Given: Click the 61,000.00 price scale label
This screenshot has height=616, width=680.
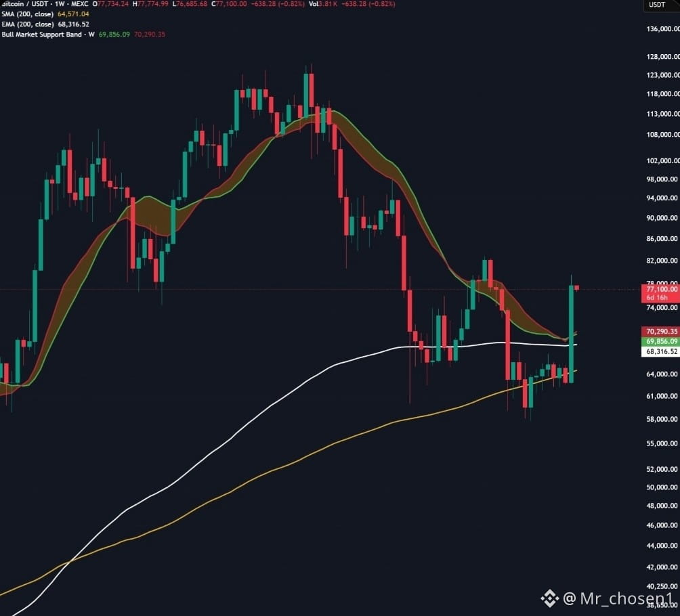Looking at the screenshot, I should click(x=662, y=396).
